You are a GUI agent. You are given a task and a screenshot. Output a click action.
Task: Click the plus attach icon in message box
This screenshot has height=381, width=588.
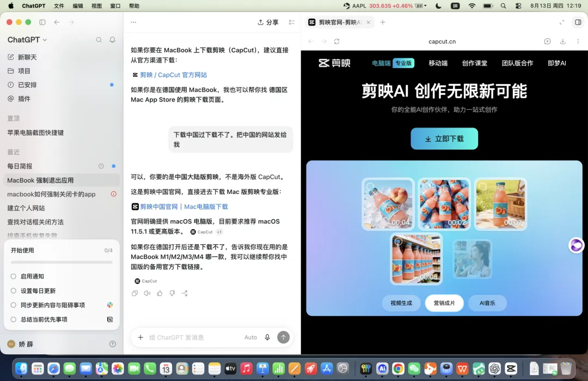point(140,337)
